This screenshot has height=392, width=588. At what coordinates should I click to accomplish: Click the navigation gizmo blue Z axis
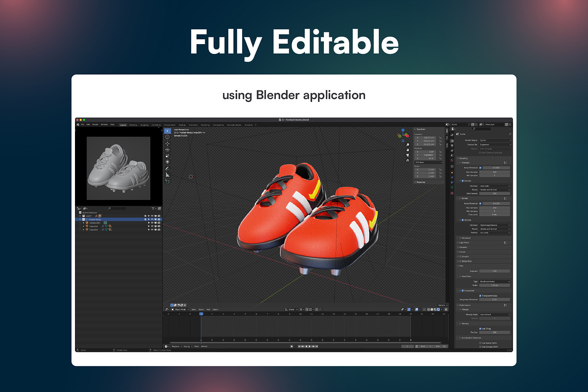[x=403, y=130]
